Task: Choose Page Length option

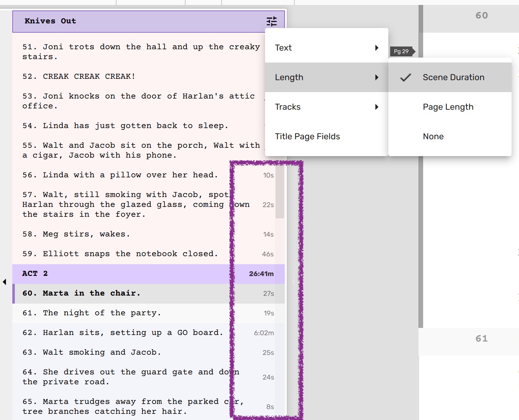Action: pos(448,107)
